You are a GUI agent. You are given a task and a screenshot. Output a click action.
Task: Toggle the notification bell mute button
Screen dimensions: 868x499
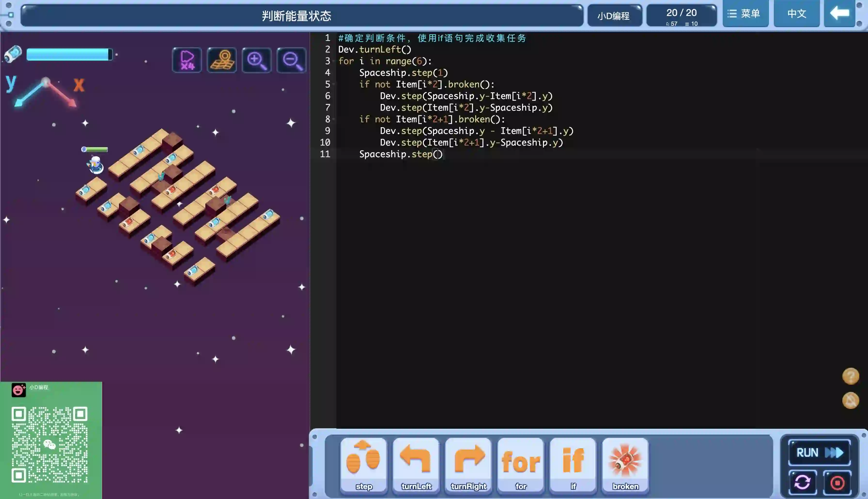851,400
